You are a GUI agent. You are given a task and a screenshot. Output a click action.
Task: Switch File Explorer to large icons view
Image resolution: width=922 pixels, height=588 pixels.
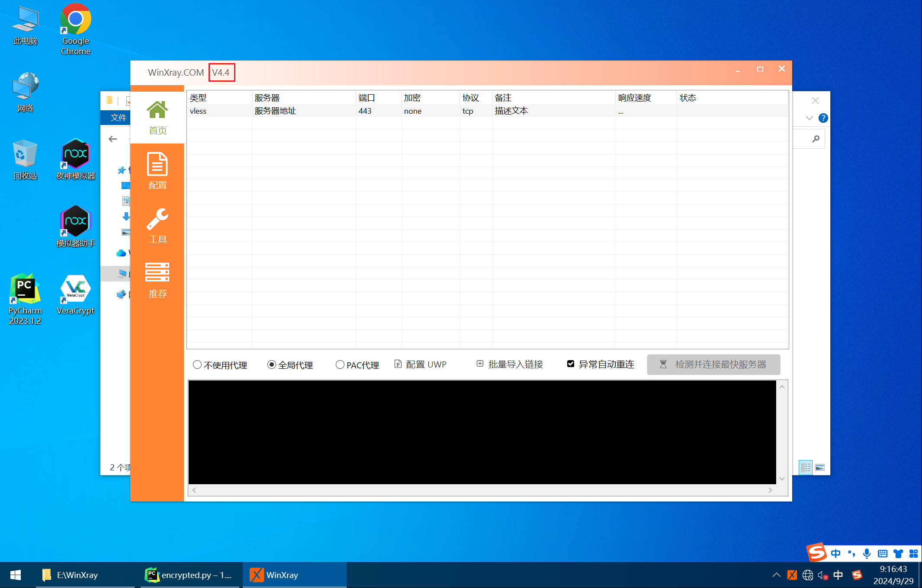click(x=820, y=467)
